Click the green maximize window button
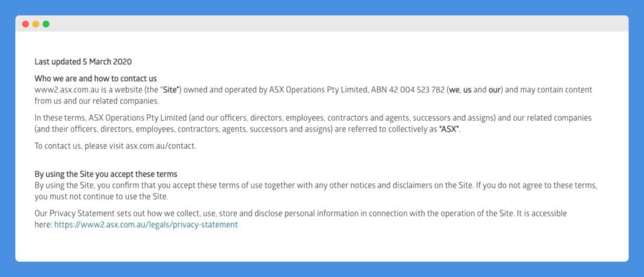Screen dimensions: 644x277 (x=46, y=25)
